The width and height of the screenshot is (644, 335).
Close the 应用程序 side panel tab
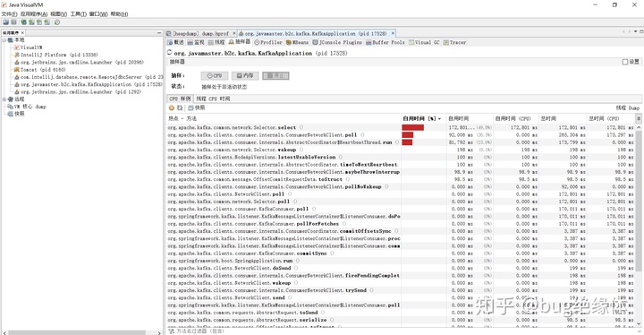pyautogui.click(x=22, y=32)
